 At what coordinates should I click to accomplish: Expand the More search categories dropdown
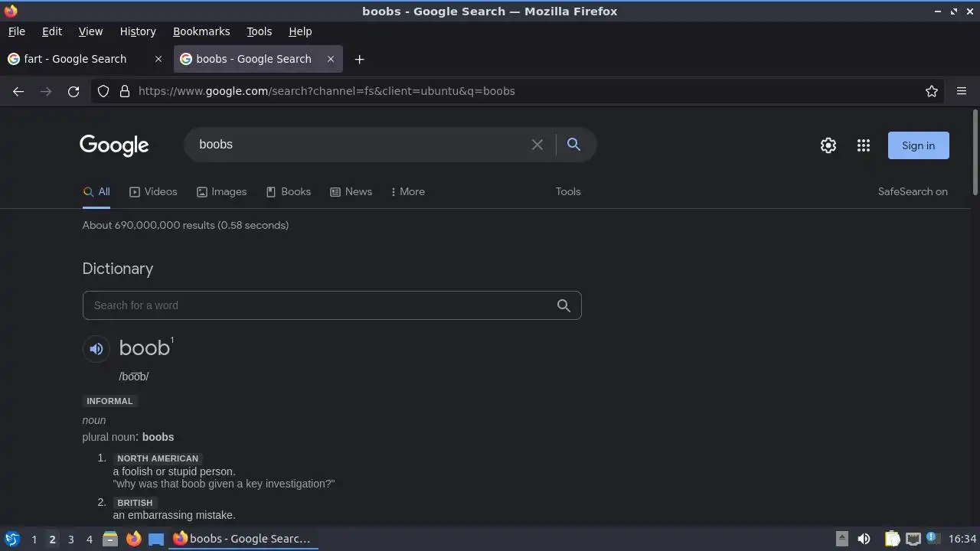click(x=408, y=192)
